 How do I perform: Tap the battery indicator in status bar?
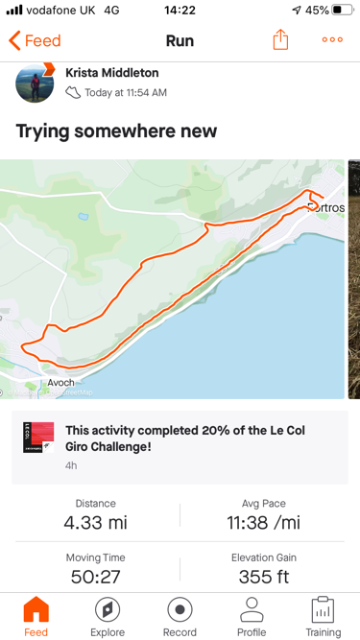click(x=342, y=10)
